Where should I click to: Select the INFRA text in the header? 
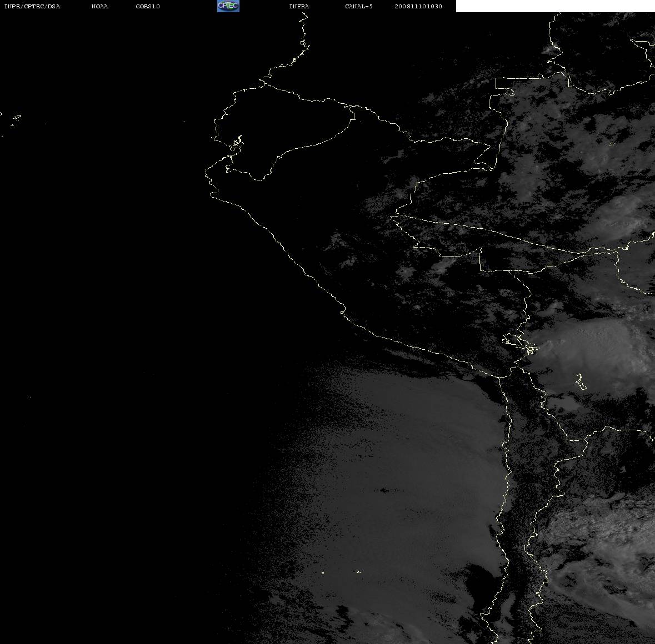click(x=299, y=6)
